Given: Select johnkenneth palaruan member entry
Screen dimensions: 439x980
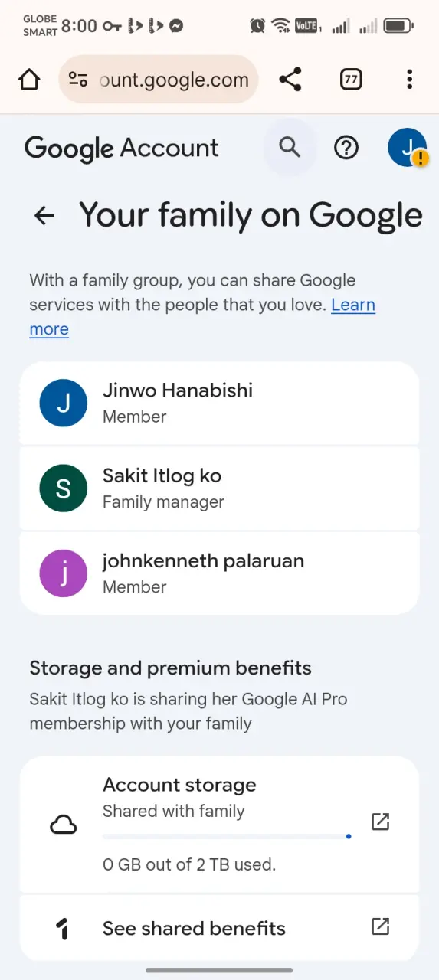Looking at the screenshot, I should click(x=219, y=573).
